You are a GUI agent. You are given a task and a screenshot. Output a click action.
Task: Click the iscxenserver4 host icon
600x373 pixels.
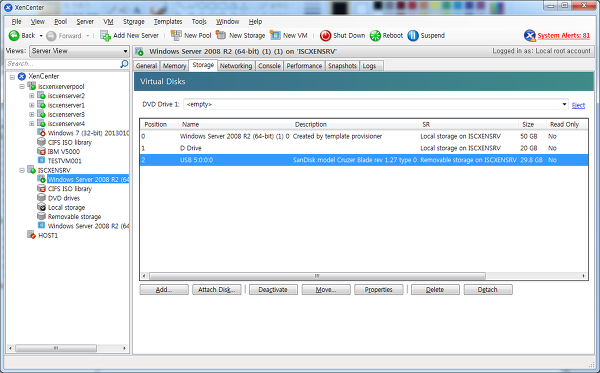click(41, 124)
